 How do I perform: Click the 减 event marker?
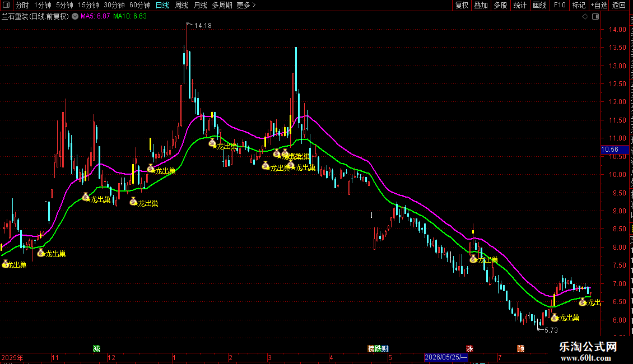(x=96, y=349)
